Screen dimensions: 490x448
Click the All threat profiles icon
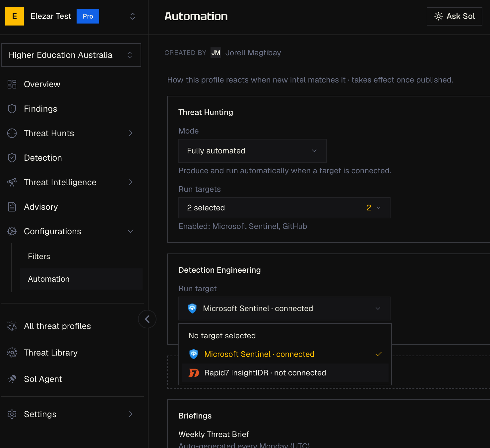point(12,326)
